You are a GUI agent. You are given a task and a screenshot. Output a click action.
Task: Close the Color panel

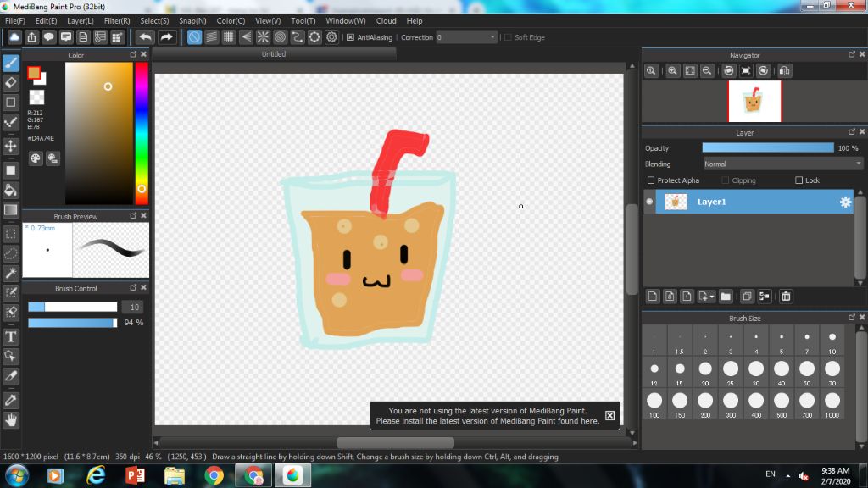tap(143, 54)
